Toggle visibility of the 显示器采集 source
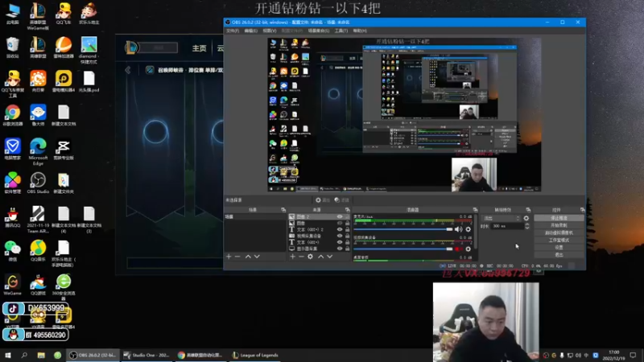The height and width of the screenshot is (362, 644). pos(340,249)
